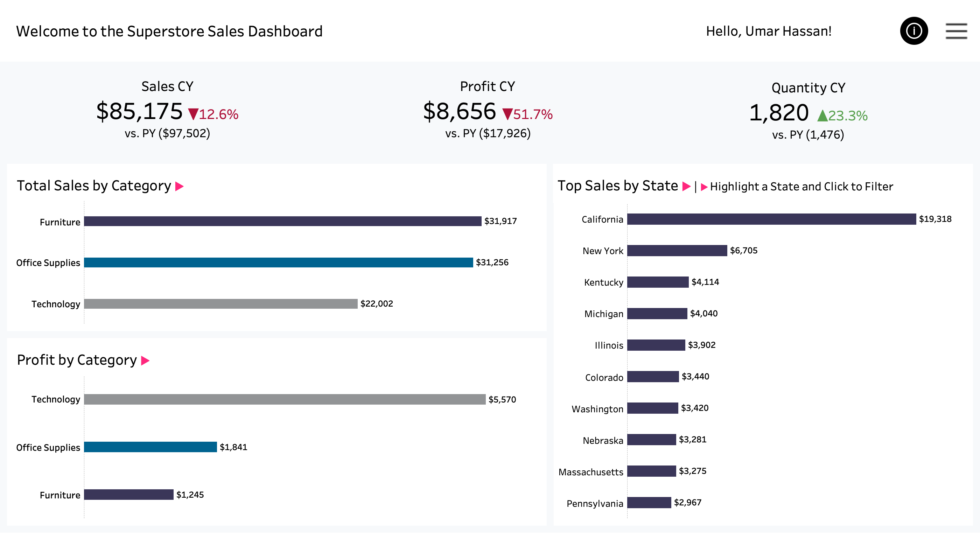980x560 pixels.
Task: Click the black info circle icon
Action: pyautogui.click(x=914, y=31)
